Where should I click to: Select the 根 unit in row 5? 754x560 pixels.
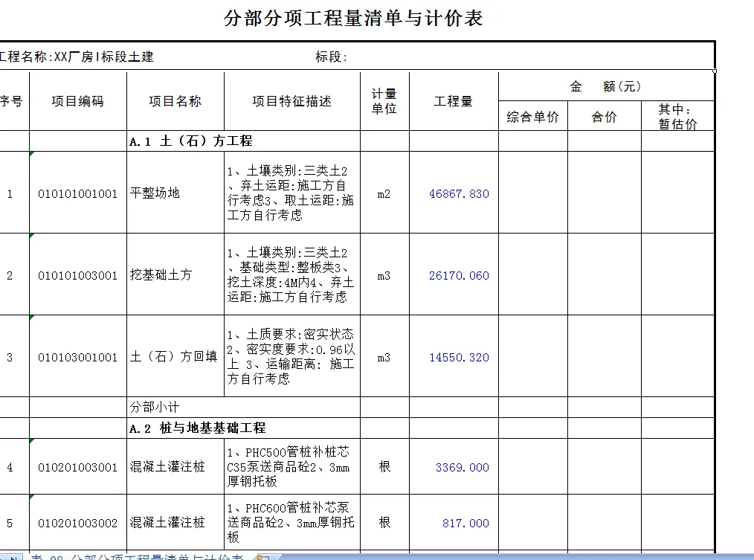pos(384,523)
